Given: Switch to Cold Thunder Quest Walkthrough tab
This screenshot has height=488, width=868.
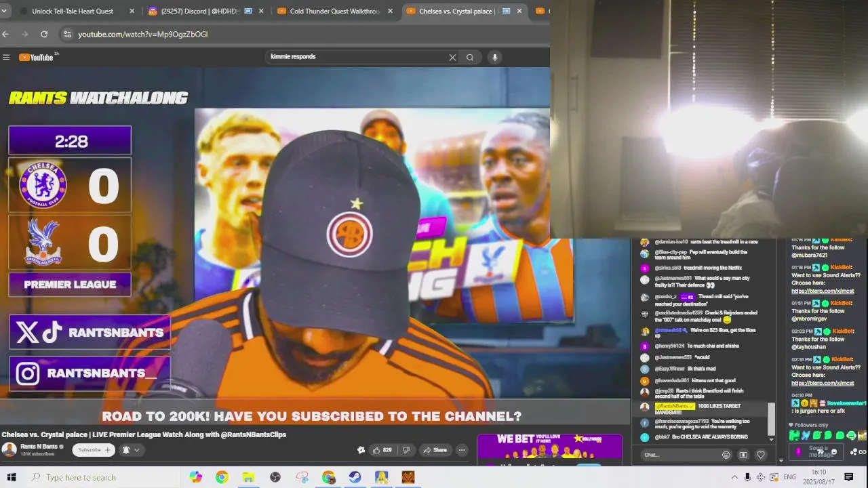Looking at the screenshot, I should point(336,11).
